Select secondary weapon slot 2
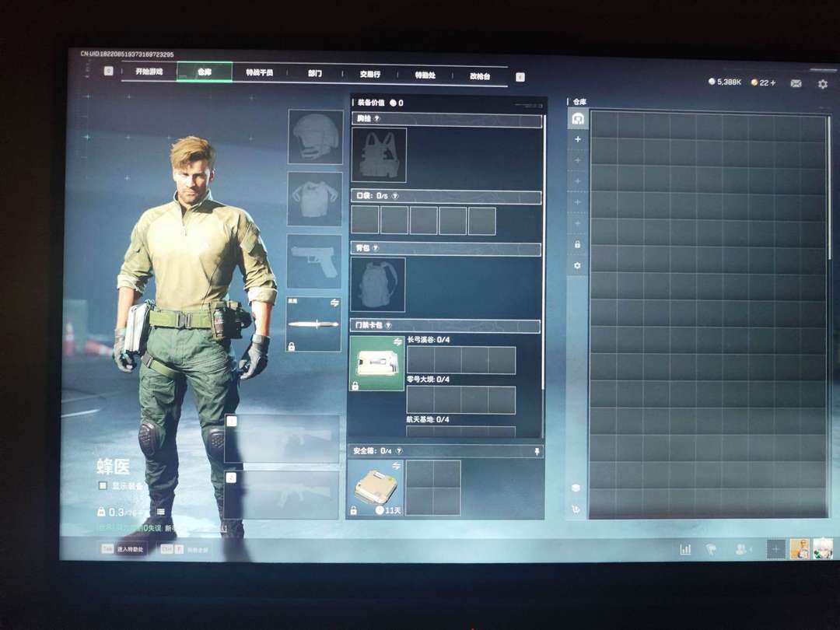Viewport: 840px width, 630px height. click(x=282, y=495)
